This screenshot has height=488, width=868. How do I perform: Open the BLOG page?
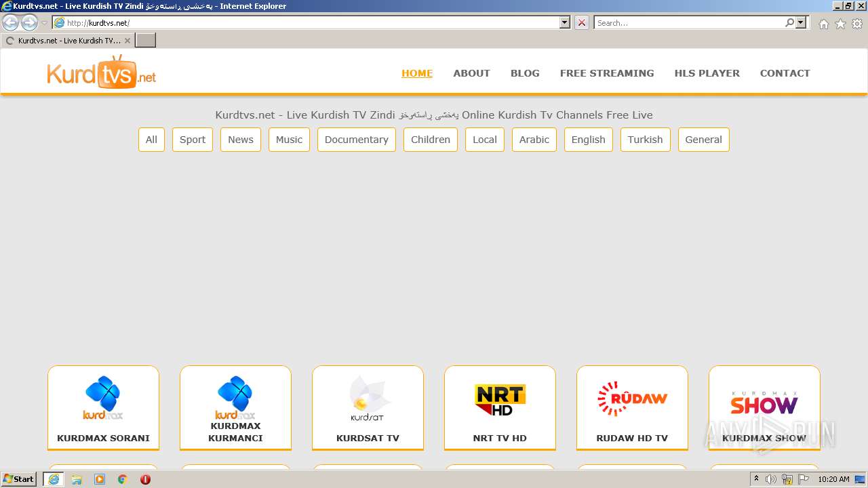click(x=525, y=73)
